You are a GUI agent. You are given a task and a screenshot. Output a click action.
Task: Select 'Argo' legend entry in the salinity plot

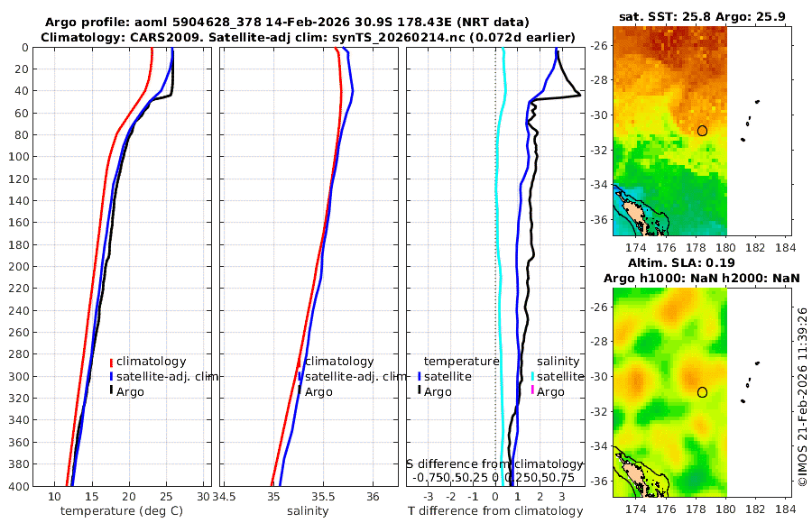[x=315, y=392]
